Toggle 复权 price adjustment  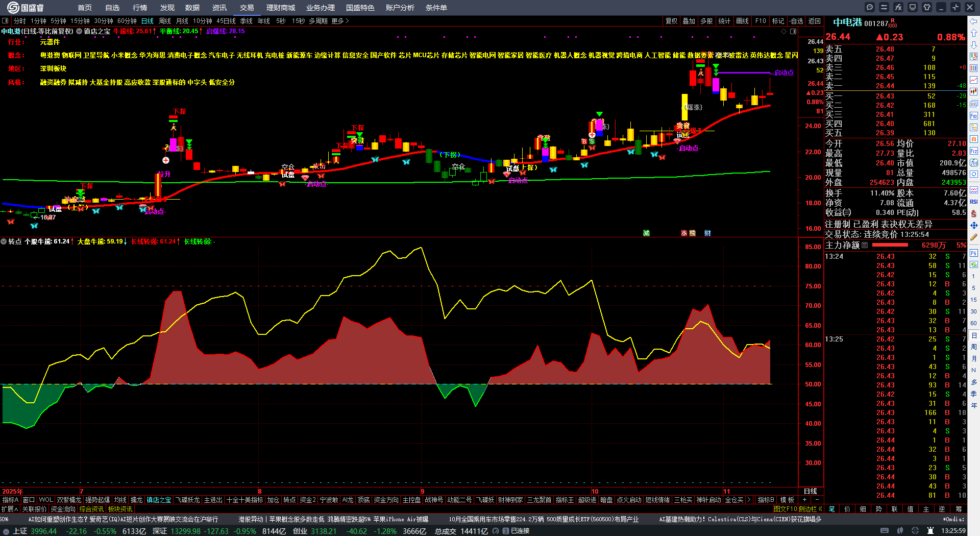click(671, 21)
